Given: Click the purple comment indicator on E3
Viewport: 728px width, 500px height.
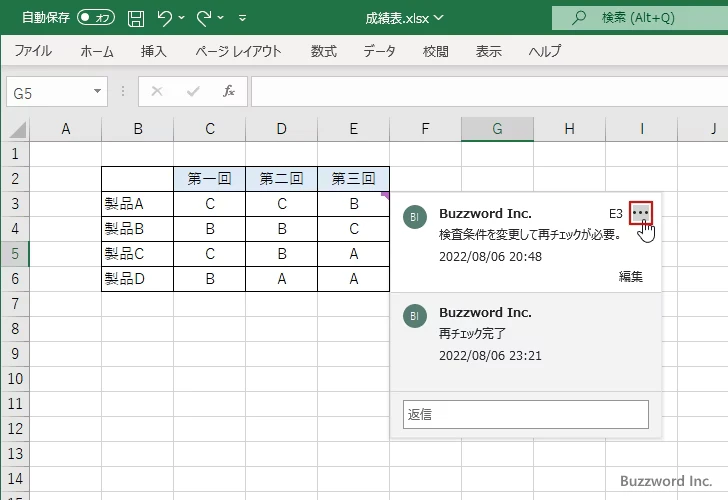Looking at the screenshot, I should (x=386, y=195).
